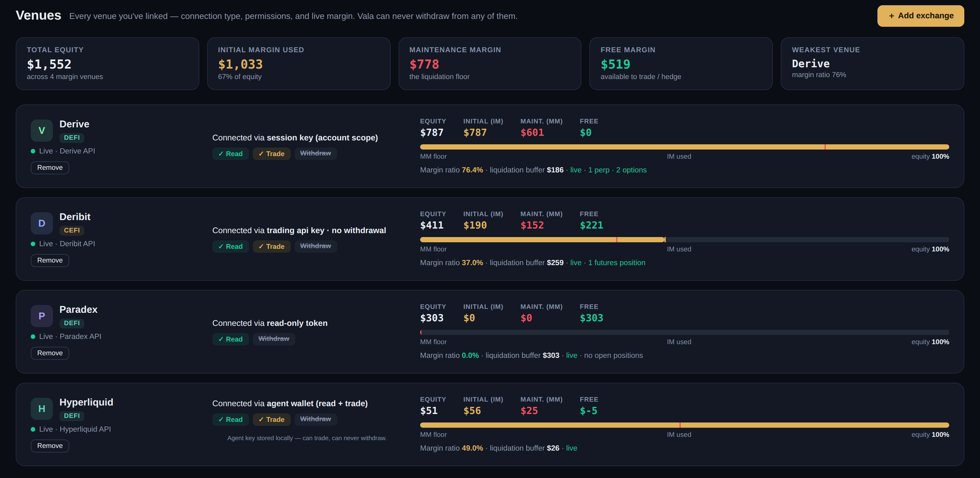The image size is (980, 478).
Task: Click Paradex's 'no open positions' text
Action: click(x=613, y=356)
